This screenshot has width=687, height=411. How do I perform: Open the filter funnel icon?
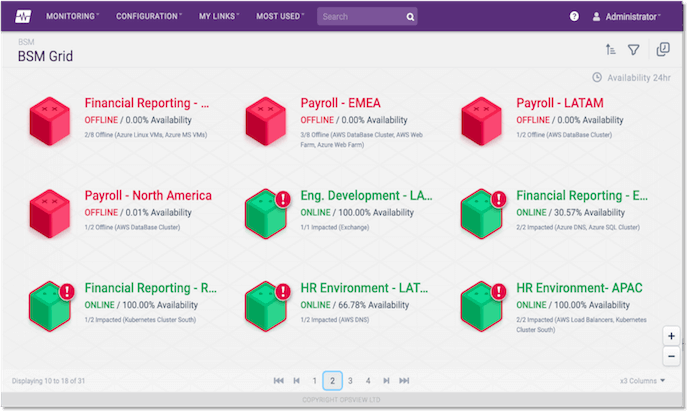coord(633,50)
